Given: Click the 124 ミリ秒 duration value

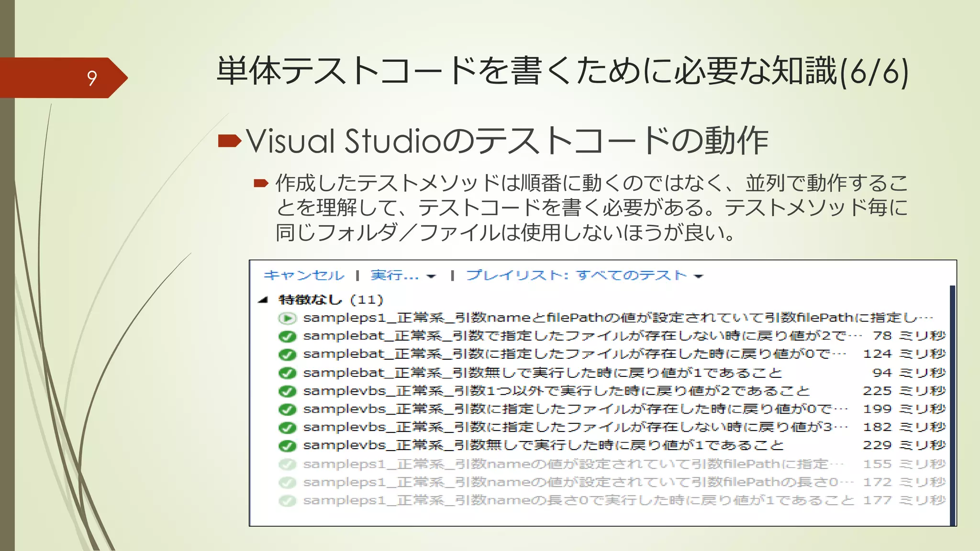Looking at the screenshot, I should [904, 354].
